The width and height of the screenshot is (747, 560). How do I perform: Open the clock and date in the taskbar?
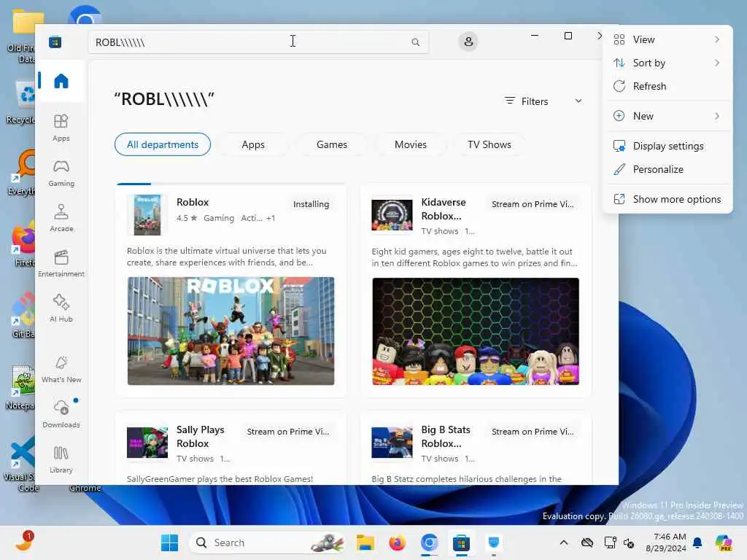[666, 542]
